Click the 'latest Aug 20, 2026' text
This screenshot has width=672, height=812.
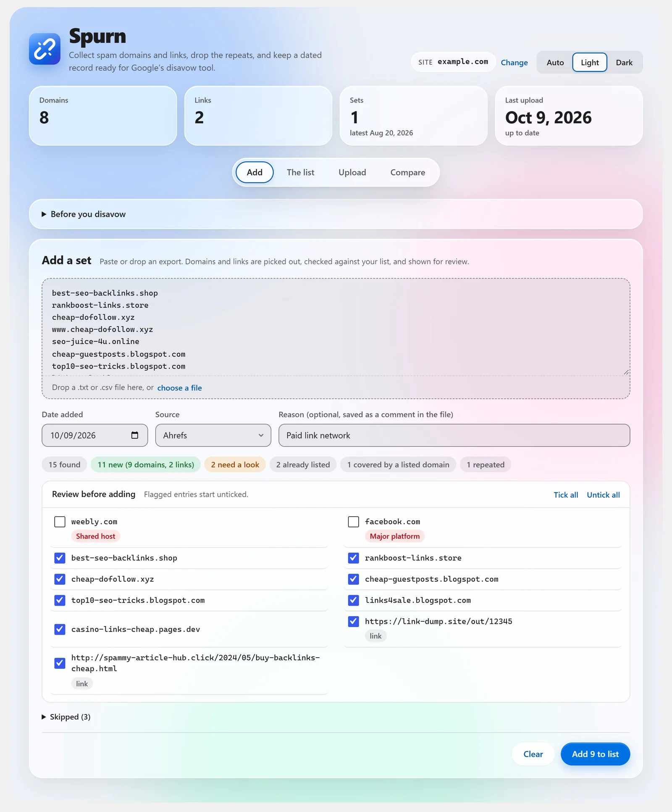[381, 133]
